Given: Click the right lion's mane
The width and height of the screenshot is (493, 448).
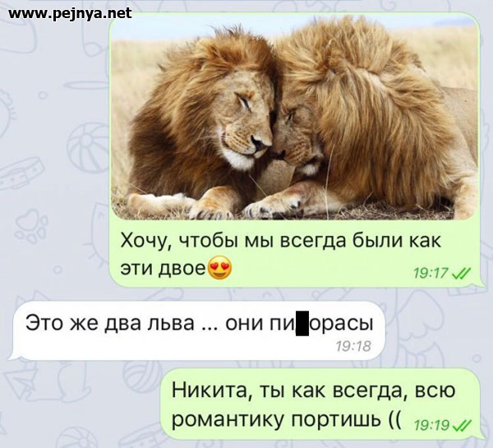Looking at the screenshot, I should 377,104.
